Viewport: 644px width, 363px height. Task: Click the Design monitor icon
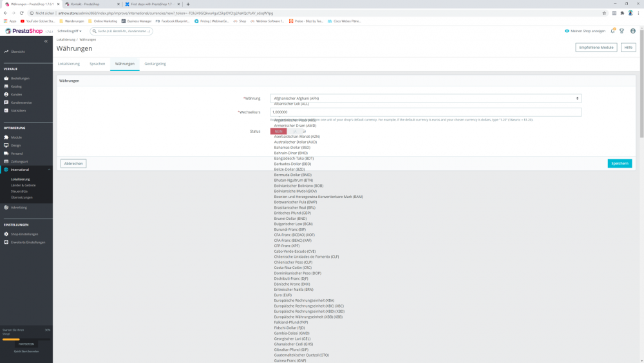6,145
